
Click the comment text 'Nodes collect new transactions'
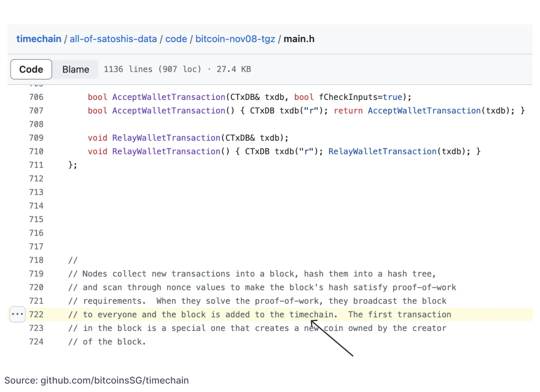point(157,274)
